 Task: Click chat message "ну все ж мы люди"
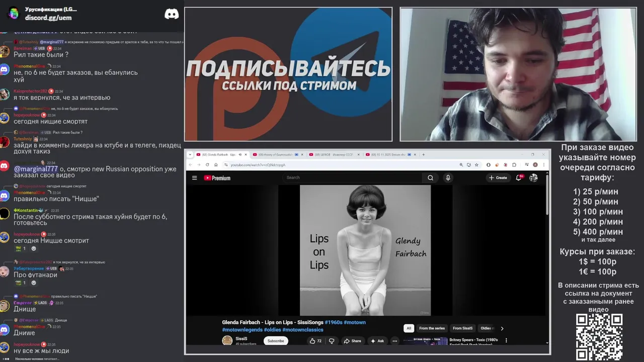(41, 351)
